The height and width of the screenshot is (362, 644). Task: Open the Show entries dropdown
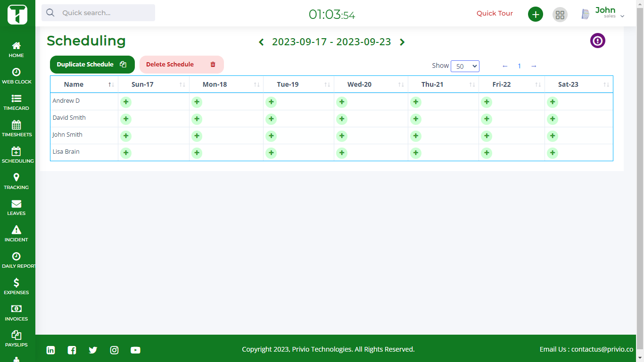click(465, 66)
